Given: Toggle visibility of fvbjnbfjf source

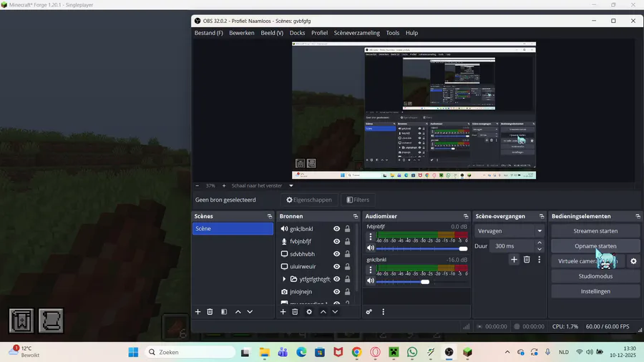Looking at the screenshot, I should pos(337,241).
